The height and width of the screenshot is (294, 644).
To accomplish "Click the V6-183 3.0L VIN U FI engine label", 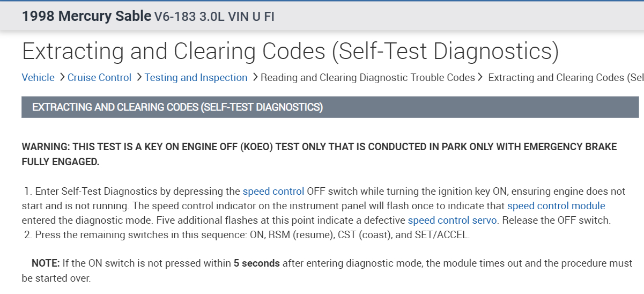I will [x=214, y=17].
